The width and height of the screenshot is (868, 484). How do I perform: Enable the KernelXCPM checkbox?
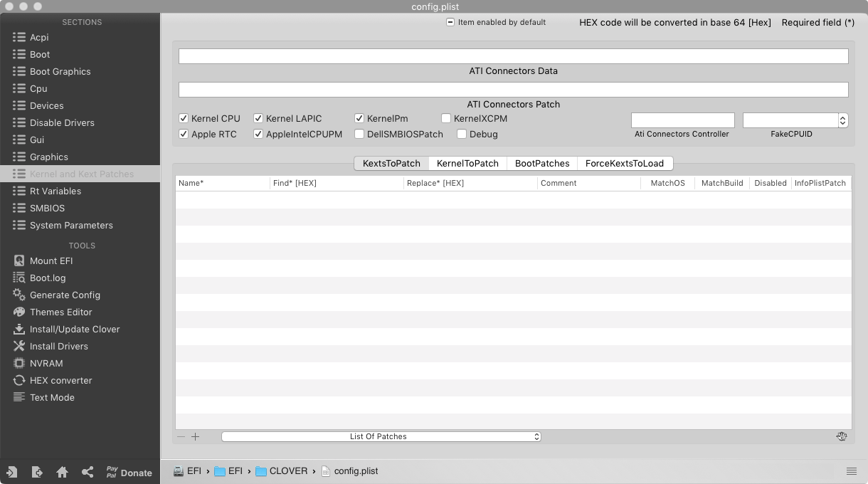(x=446, y=118)
